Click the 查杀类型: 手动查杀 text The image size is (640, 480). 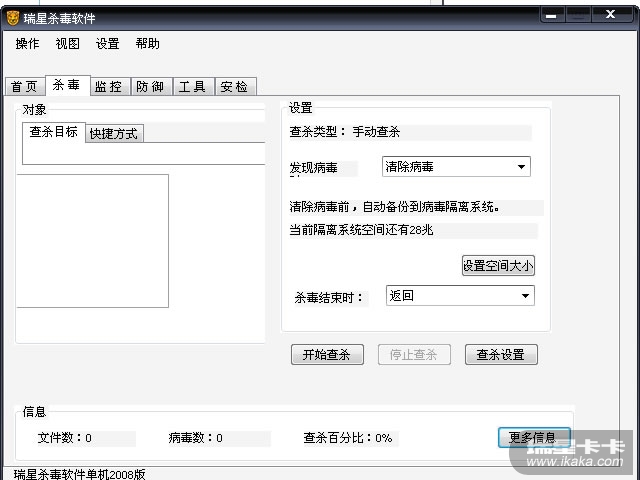tap(344, 132)
